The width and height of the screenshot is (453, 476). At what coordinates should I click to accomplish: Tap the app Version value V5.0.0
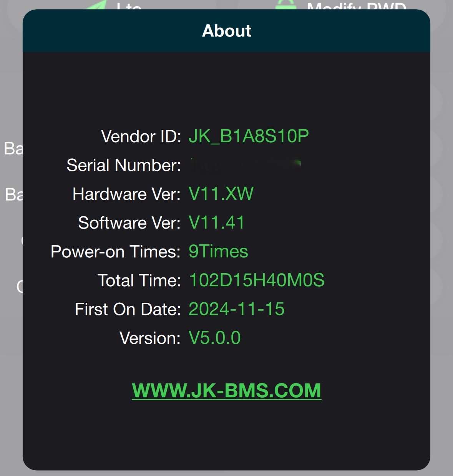(x=214, y=338)
